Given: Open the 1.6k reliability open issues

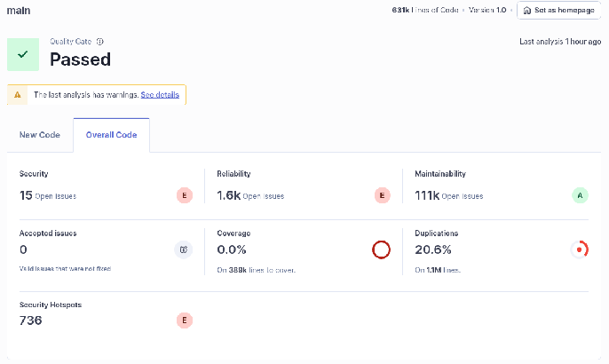Looking at the screenshot, I should point(229,195).
